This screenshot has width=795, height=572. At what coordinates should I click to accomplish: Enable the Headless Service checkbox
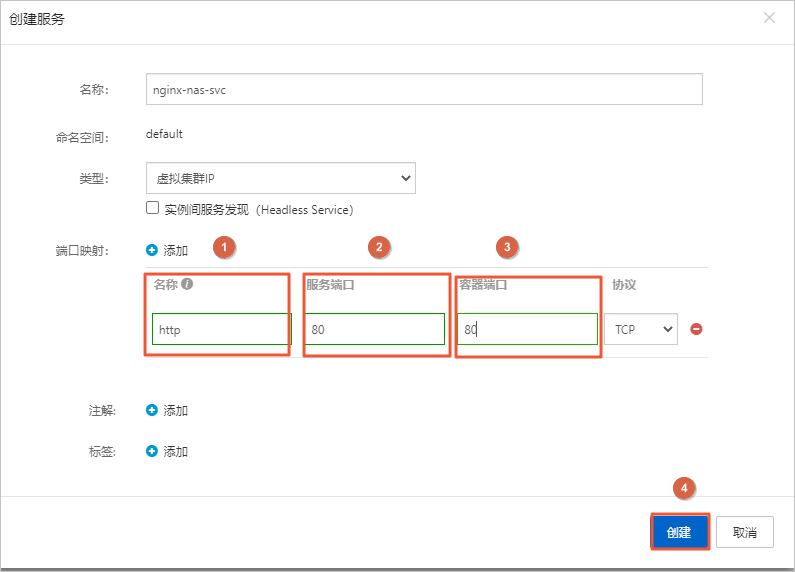point(152,208)
